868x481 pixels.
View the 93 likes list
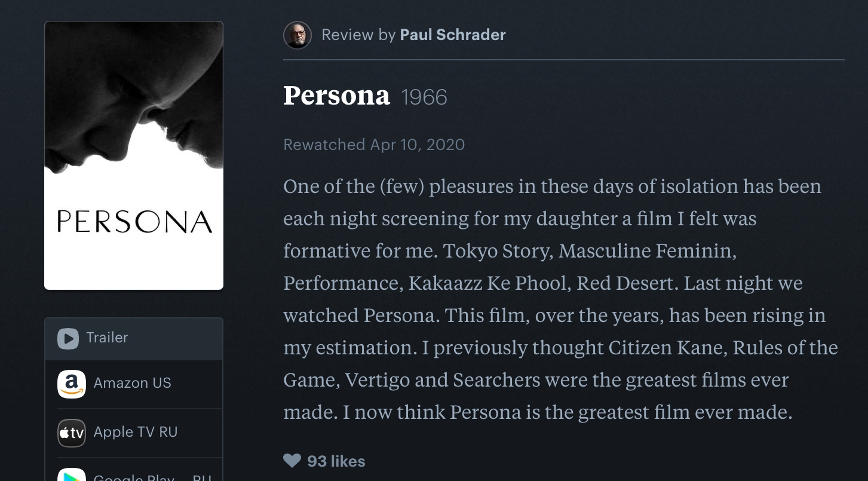[x=336, y=461]
